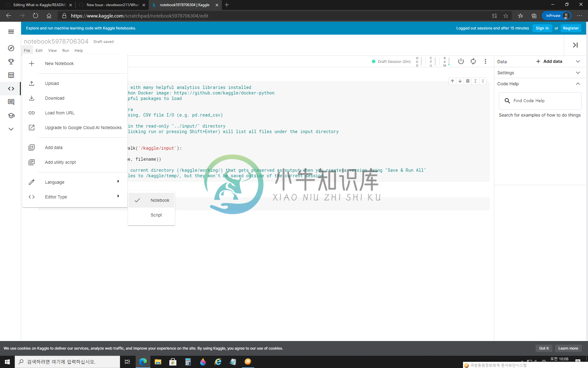The height and width of the screenshot is (368, 588).
Task: Click the Windows taskbar search box
Action: point(67,362)
